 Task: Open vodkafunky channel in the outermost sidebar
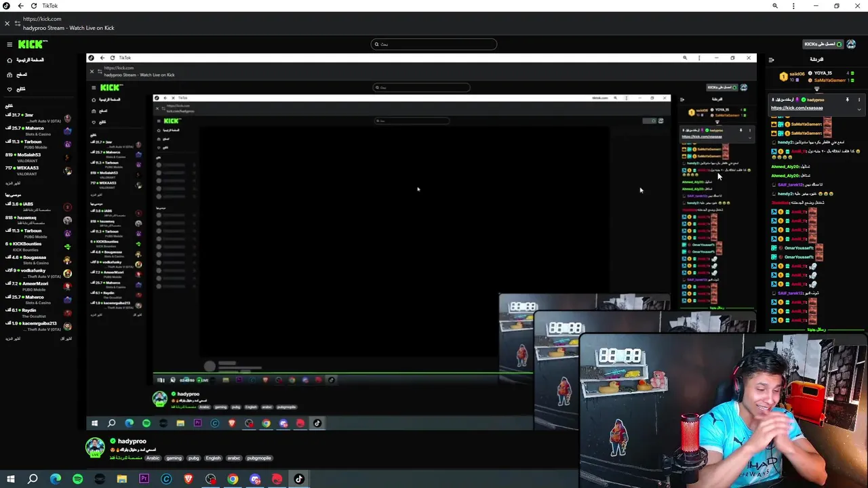(38, 273)
